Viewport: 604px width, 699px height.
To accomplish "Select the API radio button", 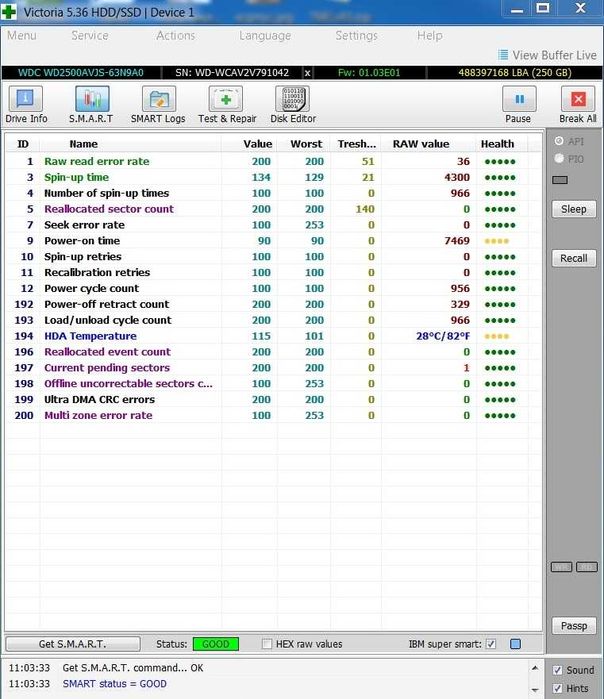I will click(559, 141).
